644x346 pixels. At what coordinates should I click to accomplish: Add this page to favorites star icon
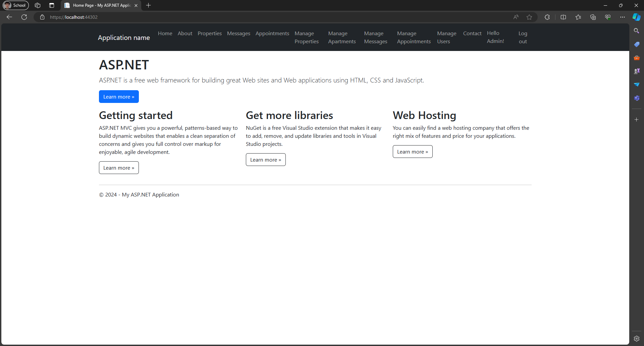pyautogui.click(x=529, y=17)
